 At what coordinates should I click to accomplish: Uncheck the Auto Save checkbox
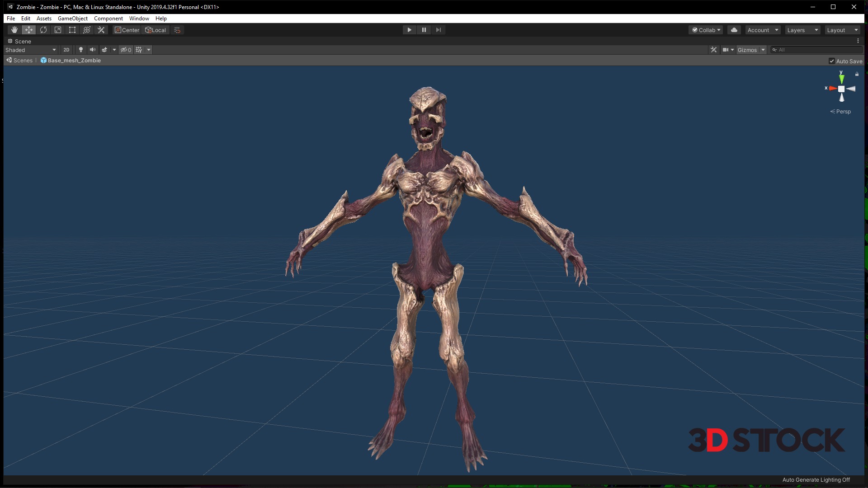pos(832,61)
